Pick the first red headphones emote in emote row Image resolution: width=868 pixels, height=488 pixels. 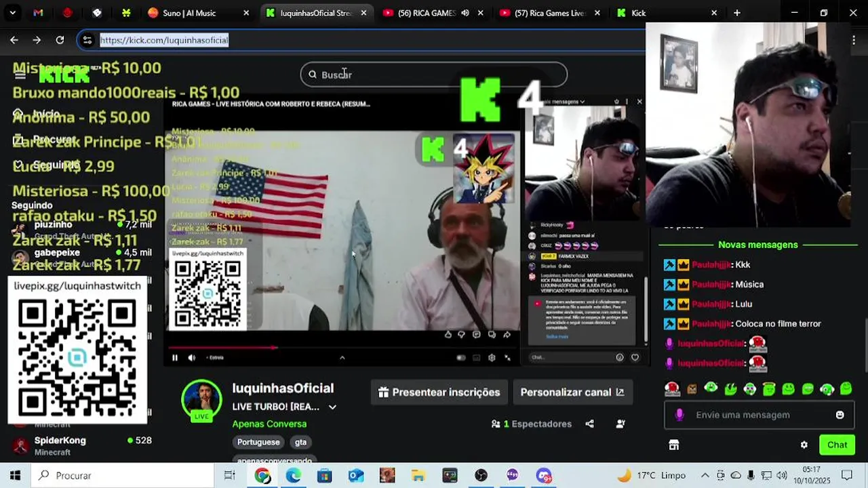[672, 389]
